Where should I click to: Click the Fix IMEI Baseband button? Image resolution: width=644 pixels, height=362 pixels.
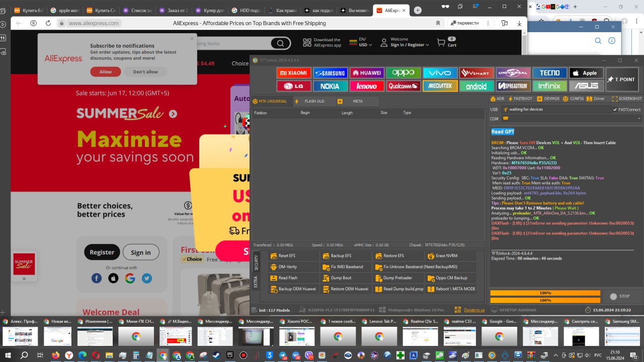[x=346, y=267]
